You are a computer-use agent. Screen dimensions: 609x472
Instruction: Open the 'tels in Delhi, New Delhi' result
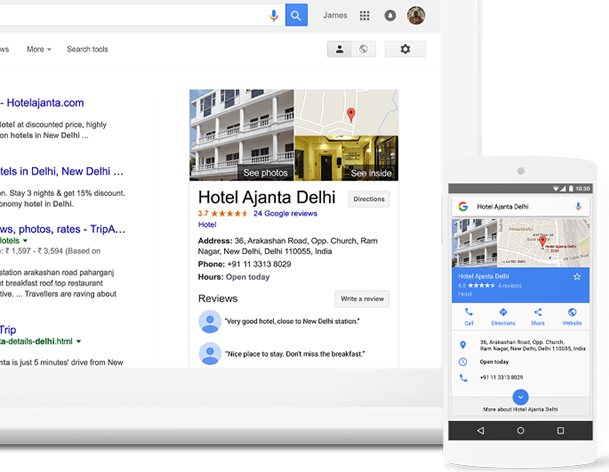62,171
